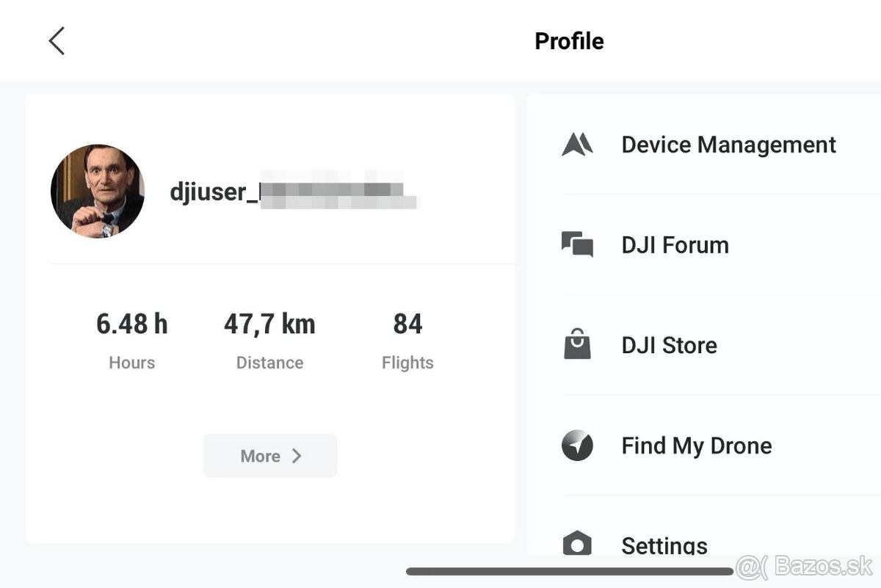Click the home indicator bar at bottom
Viewport: 881px width, 588px height.
570,571
